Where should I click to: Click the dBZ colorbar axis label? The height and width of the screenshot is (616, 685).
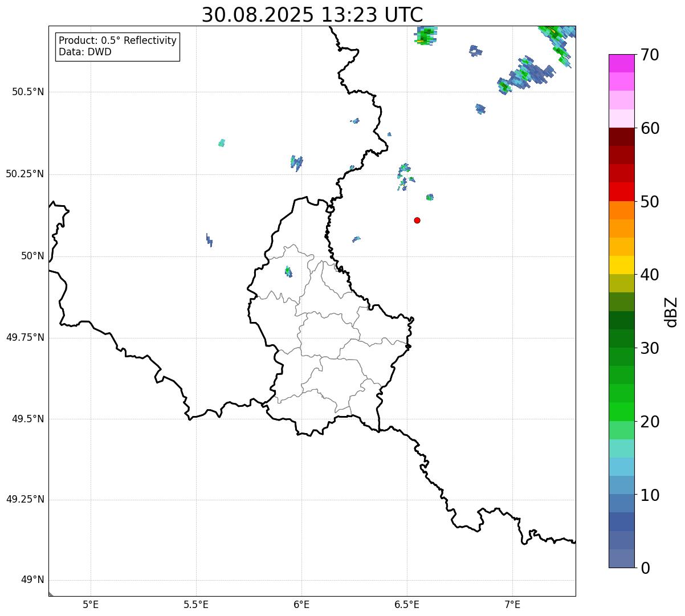point(671,312)
